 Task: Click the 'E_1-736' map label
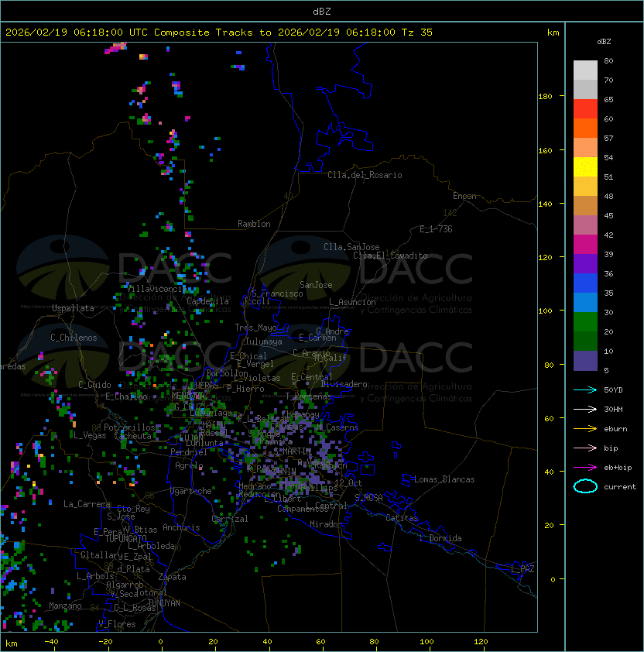tap(436, 229)
